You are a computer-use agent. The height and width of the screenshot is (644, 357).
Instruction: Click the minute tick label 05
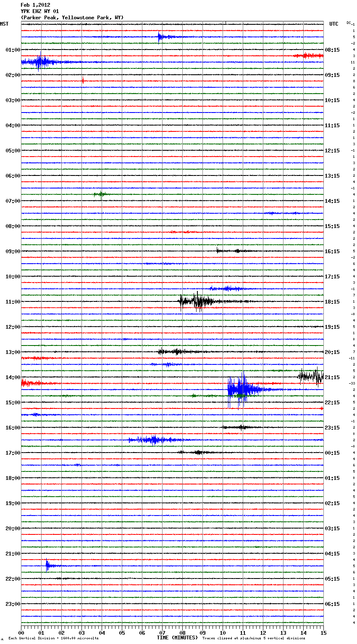click(x=122, y=633)
